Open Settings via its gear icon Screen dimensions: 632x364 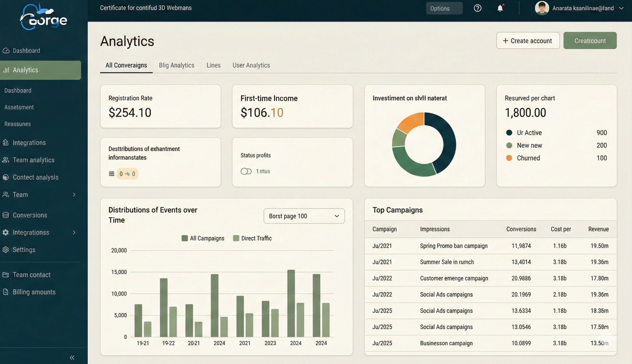pos(6,250)
